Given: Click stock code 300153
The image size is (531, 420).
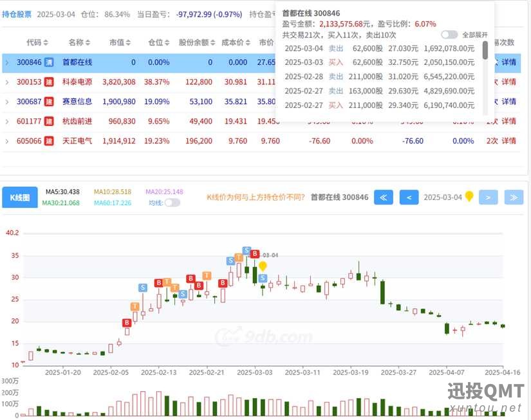Looking at the screenshot, I should [29, 82].
